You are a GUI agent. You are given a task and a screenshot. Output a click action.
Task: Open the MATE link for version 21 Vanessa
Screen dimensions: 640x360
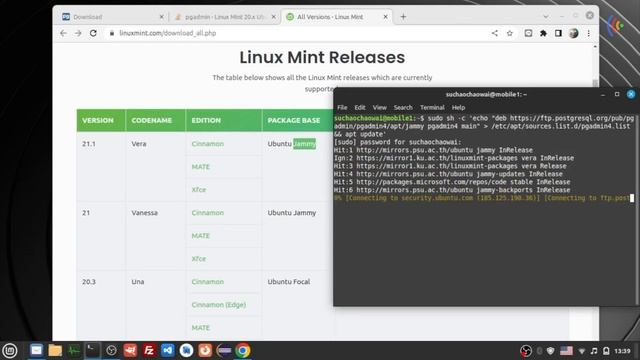pyautogui.click(x=200, y=236)
